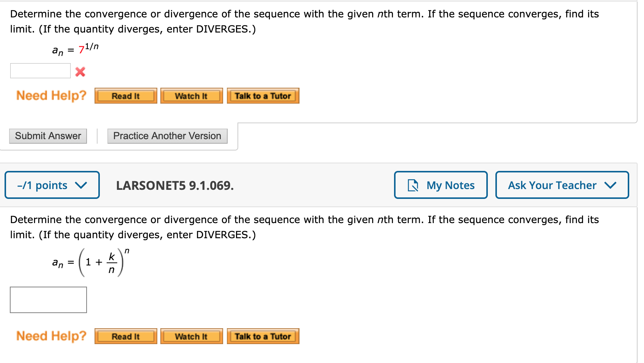Click the My Notes page icon
Image resolution: width=644 pixels, height=363 pixels.
(x=413, y=185)
